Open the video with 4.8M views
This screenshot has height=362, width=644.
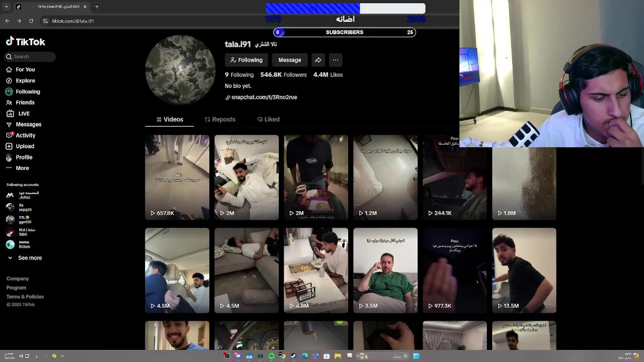point(316,270)
